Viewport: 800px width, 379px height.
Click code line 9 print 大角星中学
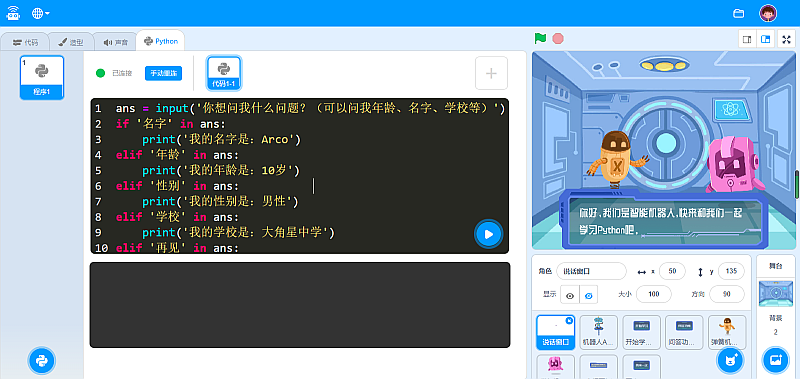[238, 233]
